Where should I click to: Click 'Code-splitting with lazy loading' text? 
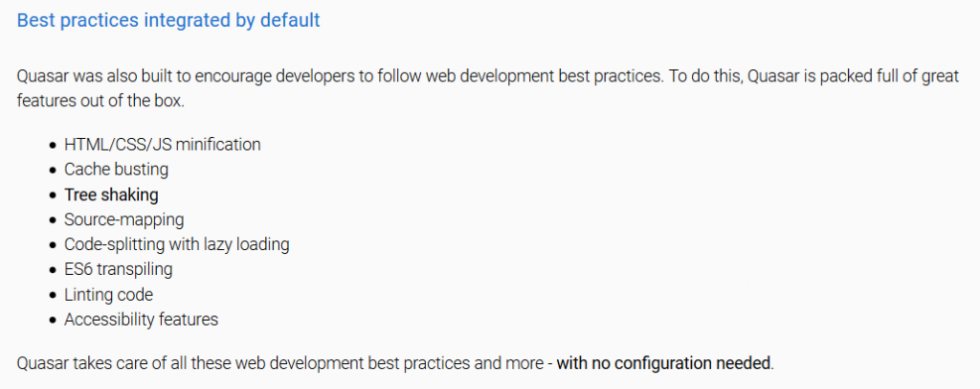tap(177, 244)
